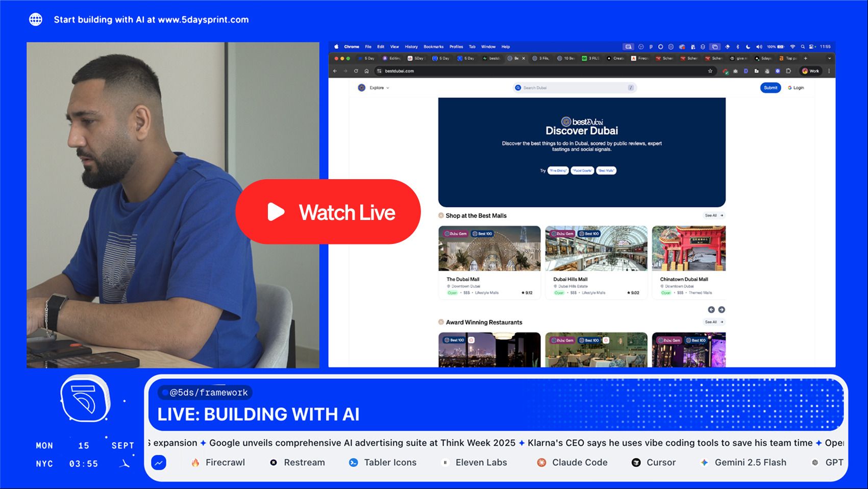Screen dimensions: 868x489
Task: Click the globe icon beside the 5daysprint URL
Action: coord(36,19)
